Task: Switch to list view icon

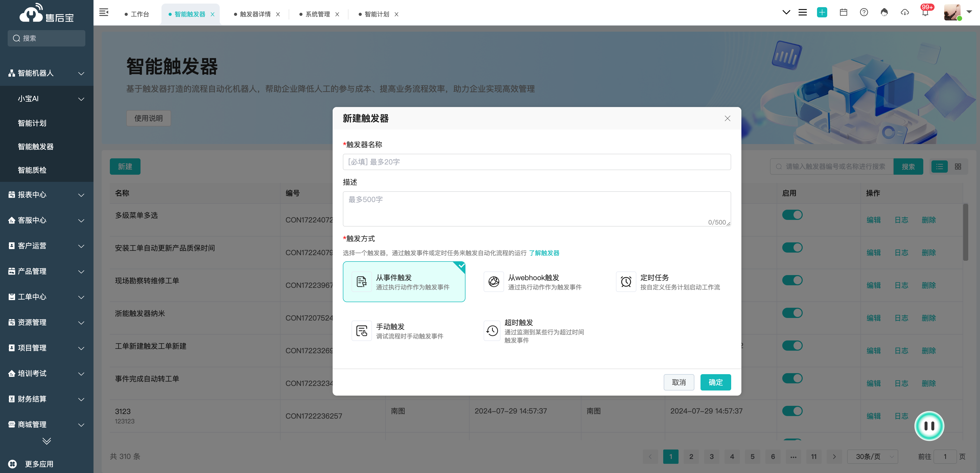Action: (x=939, y=167)
